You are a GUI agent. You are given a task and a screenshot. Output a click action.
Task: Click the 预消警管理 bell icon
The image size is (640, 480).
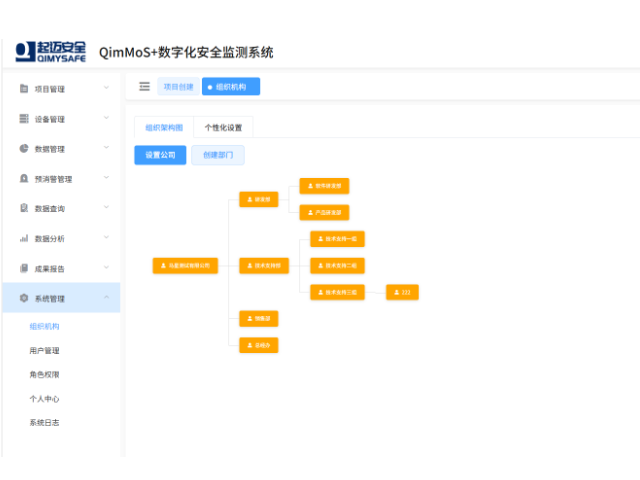(x=24, y=179)
